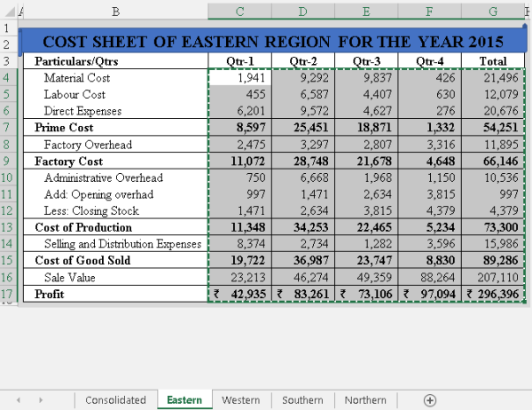Go to the Southern sheet tab
Screen dimensions: 532x410
[x=301, y=400]
